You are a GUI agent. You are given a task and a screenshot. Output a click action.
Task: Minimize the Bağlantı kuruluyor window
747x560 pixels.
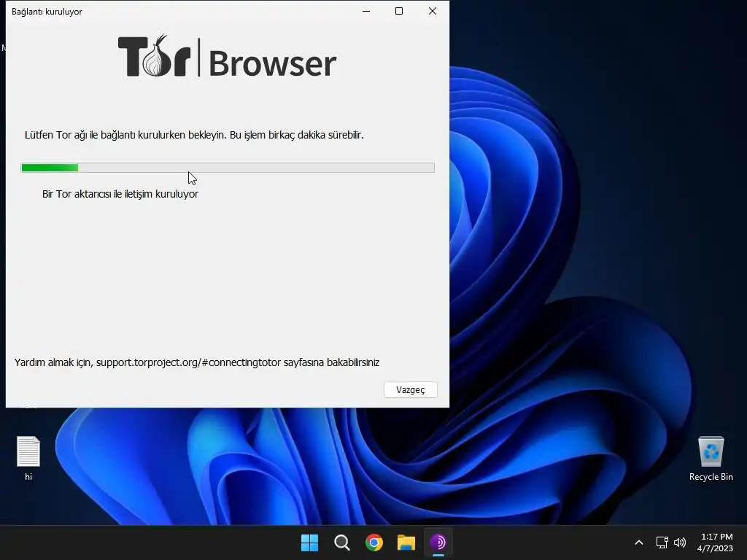[366, 11]
